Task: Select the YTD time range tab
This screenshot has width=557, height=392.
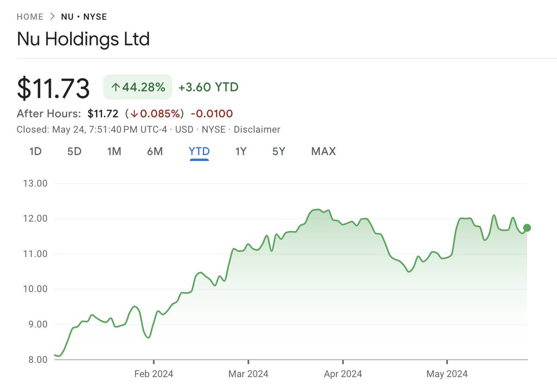Action: click(x=199, y=151)
